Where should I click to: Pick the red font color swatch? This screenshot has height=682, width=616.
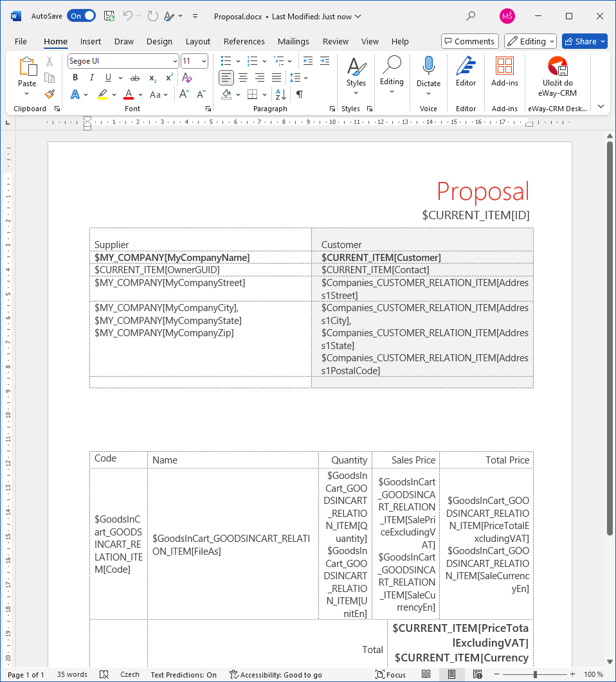pos(129,94)
